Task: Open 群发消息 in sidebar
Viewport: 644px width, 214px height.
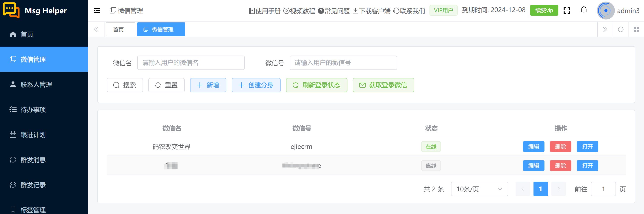Action: coord(44,160)
